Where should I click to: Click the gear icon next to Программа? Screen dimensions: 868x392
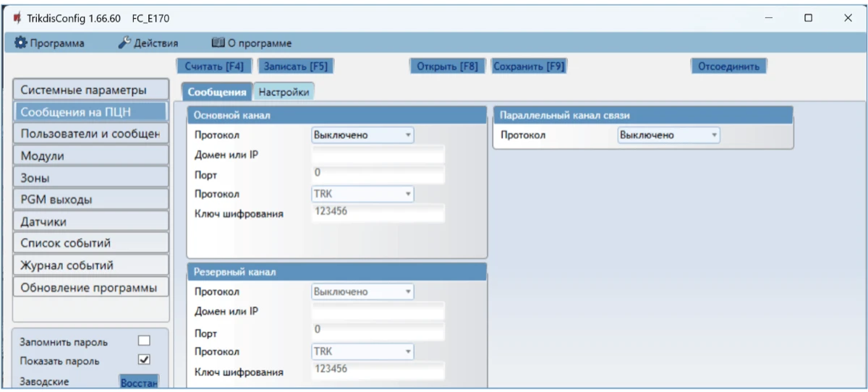[20, 43]
